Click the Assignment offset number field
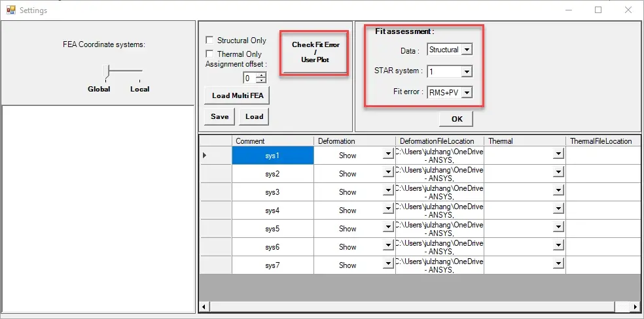Viewport: 644px width, 319px height. (250, 78)
